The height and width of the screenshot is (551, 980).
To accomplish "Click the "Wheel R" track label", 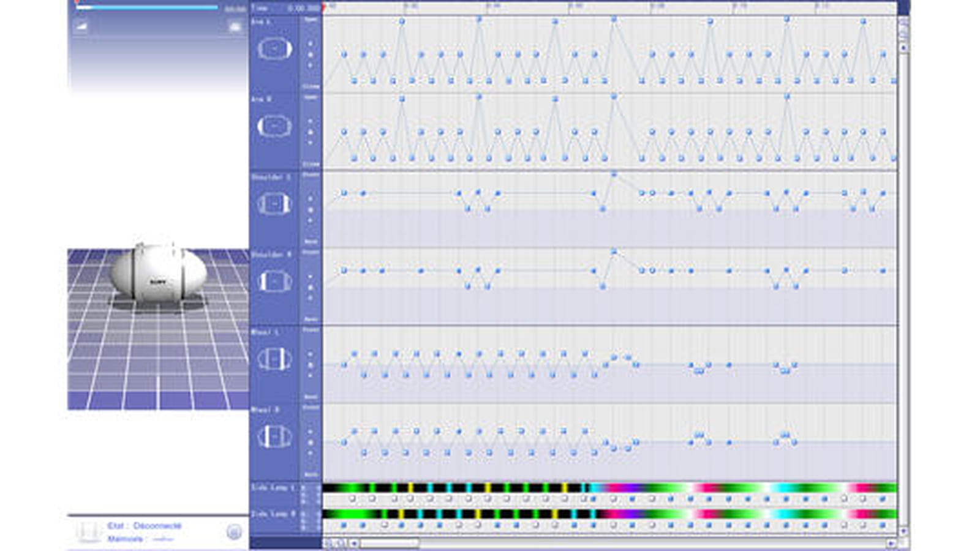I will coord(265,410).
